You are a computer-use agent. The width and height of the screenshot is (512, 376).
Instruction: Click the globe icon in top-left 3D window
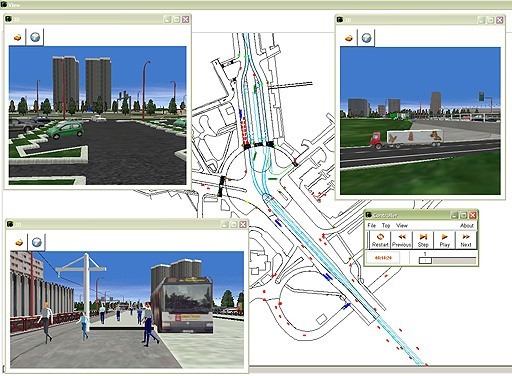coord(35,37)
